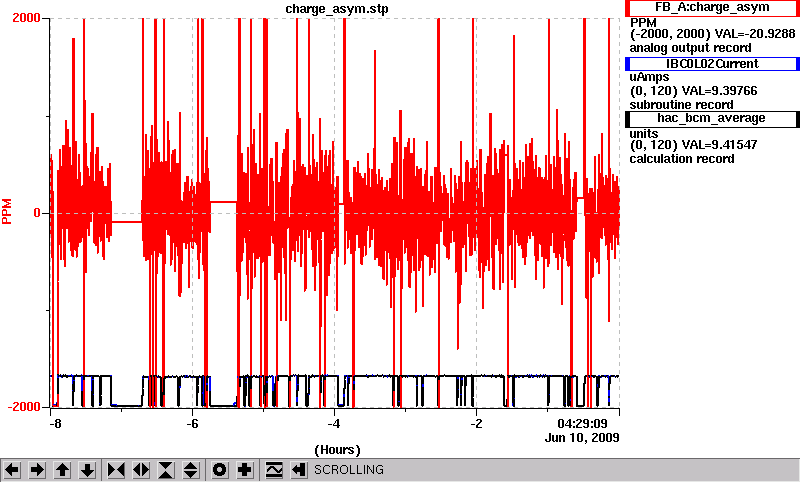Click the charge_asym.stp graph title
This screenshot has width=800, height=482.
(337, 9)
